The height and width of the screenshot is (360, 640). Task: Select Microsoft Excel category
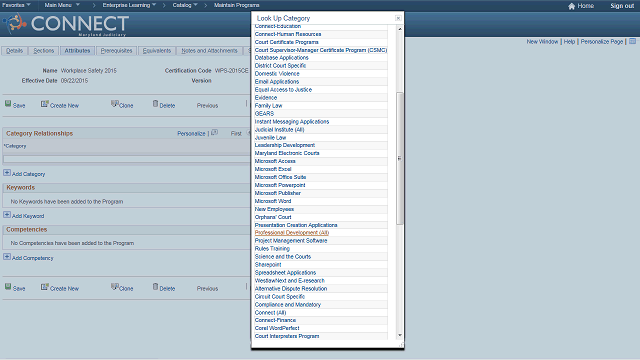point(273,169)
